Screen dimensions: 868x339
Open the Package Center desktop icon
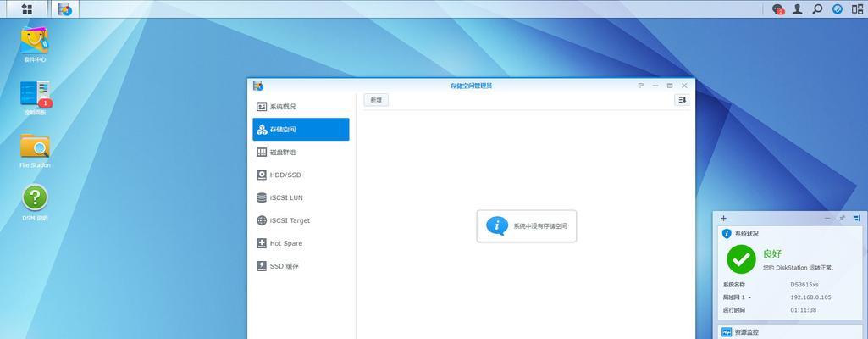35,42
